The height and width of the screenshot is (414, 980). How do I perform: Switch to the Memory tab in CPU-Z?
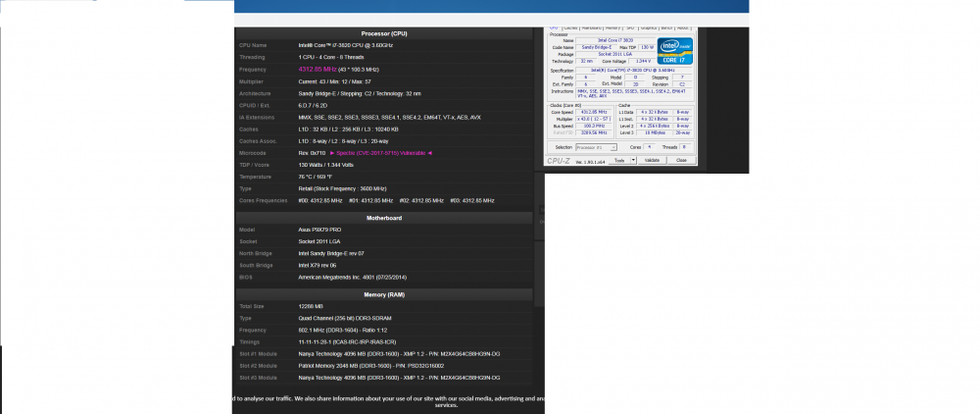click(x=612, y=27)
